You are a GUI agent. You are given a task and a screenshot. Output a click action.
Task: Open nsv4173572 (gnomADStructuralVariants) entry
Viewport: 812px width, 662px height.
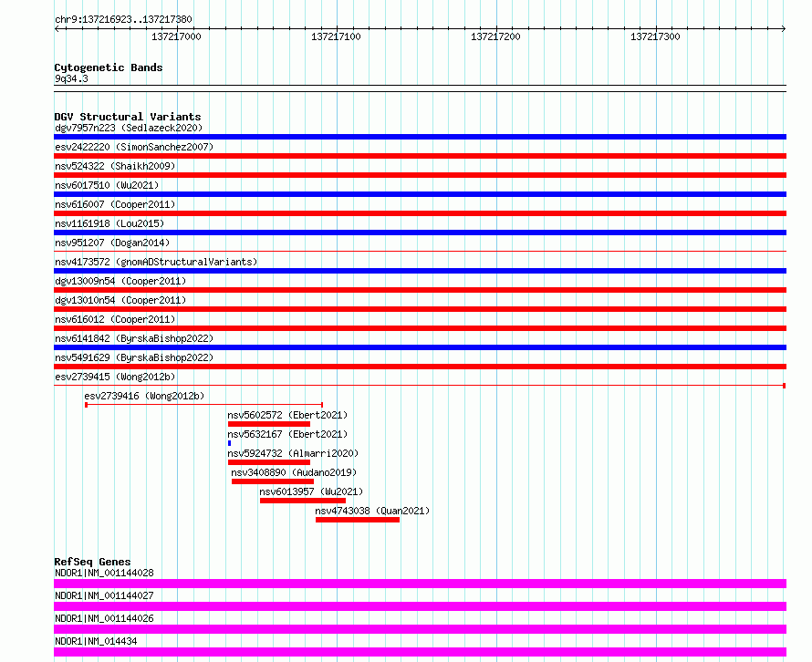pyautogui.click(x=156, y=262)
